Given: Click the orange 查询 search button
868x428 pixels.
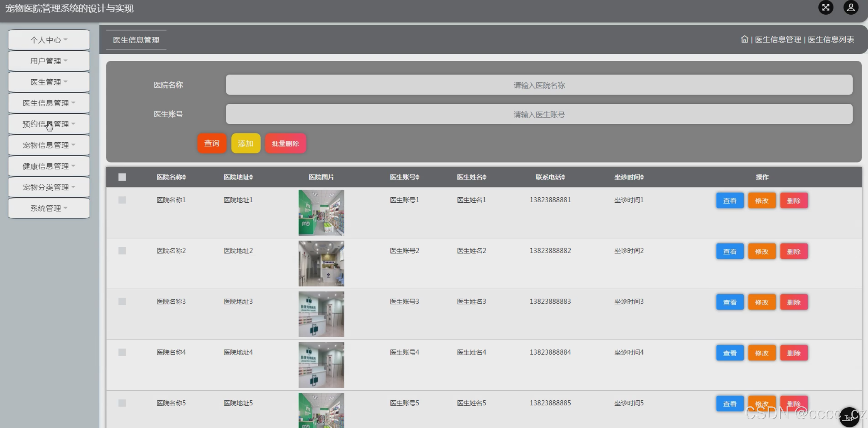Looking at the screenshot, I should tap(212, 143).
